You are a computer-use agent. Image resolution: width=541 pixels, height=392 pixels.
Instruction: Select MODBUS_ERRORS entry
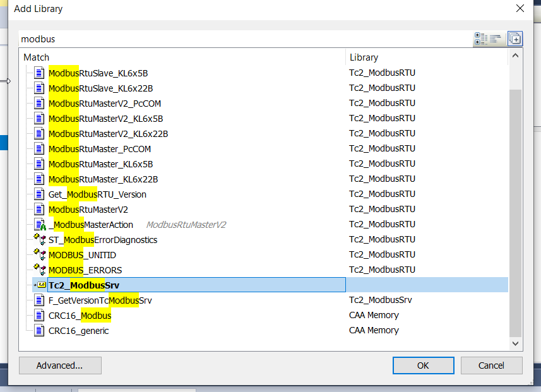coord(85,270)
